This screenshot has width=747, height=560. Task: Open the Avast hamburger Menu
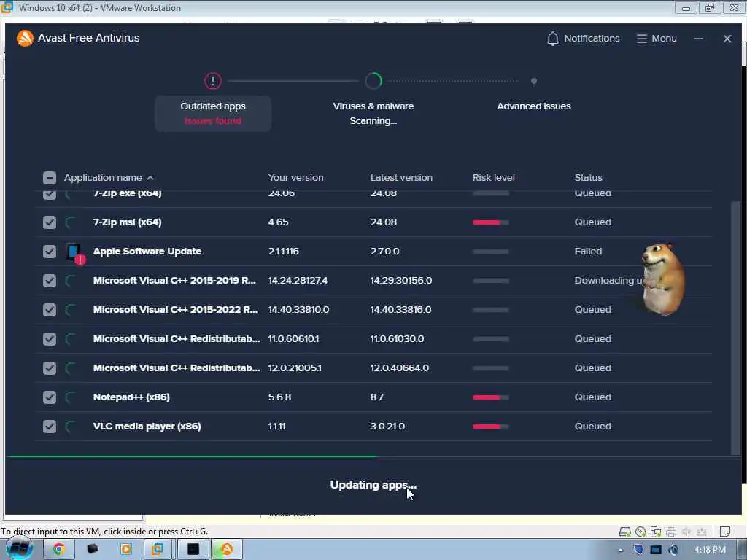click(x=657, y=39)
